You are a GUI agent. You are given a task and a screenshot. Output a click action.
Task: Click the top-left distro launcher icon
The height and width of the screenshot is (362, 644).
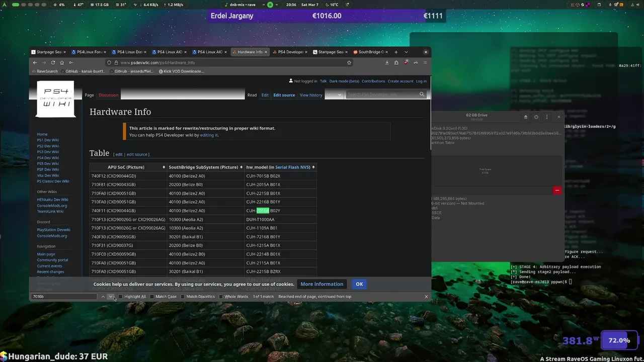point(5,5)
